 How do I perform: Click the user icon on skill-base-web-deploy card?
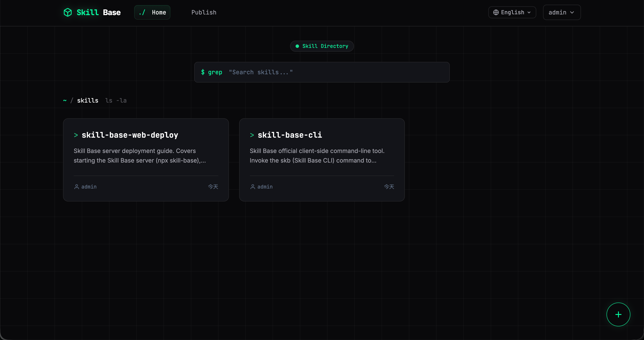[76, 187]
